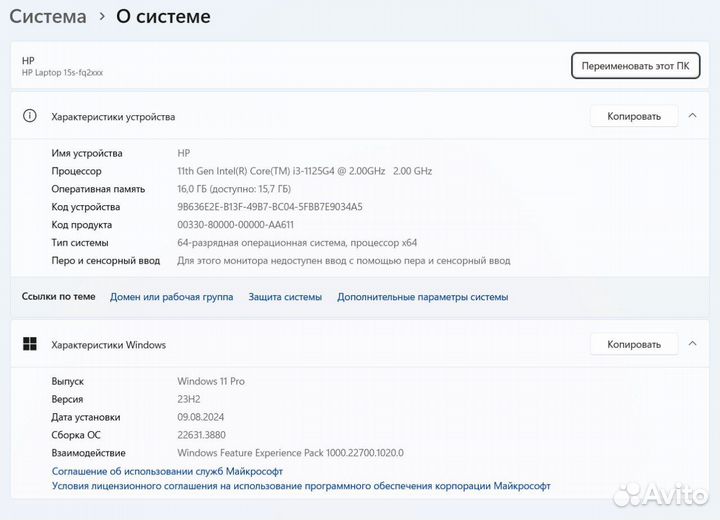The width and height of the screenshot is (720, 520).
Task: Click the info icon beside Характеристики устройства
Action: coord(30,116)
